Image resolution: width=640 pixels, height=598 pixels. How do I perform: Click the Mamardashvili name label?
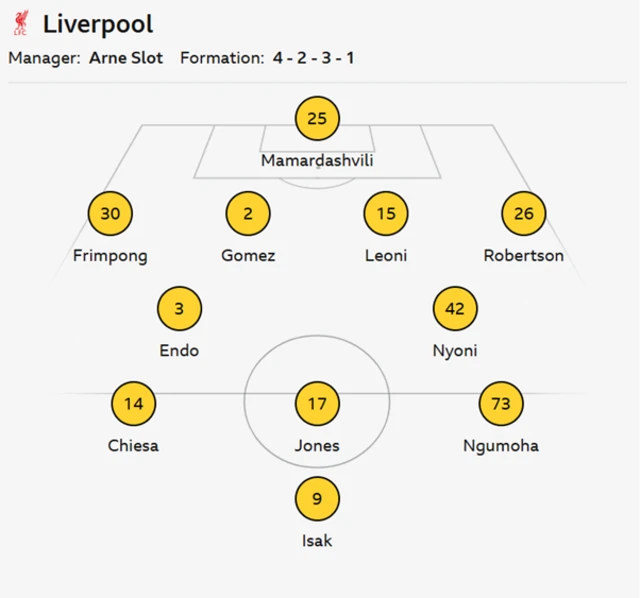point(317,160)
